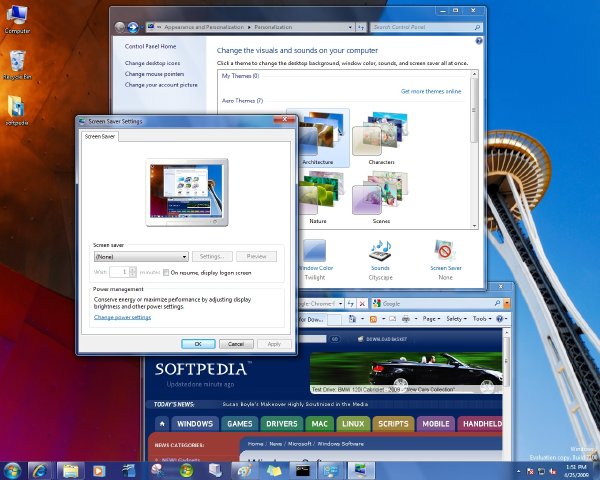Viewport: 600px width, 480px height.
Task: Open 'Change your account picture' link
Action: click(x=161, y=85)
